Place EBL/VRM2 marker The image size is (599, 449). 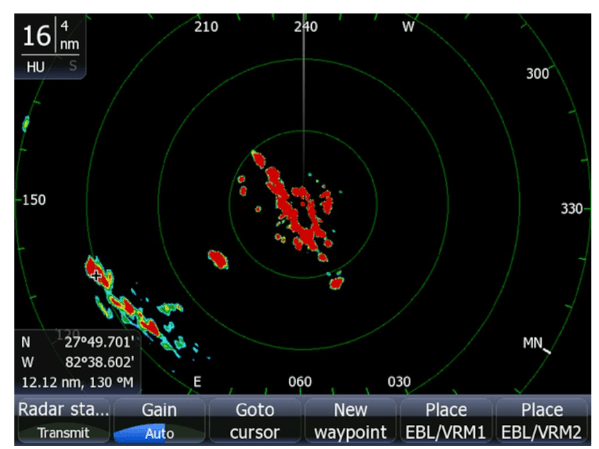click(541, 421)
